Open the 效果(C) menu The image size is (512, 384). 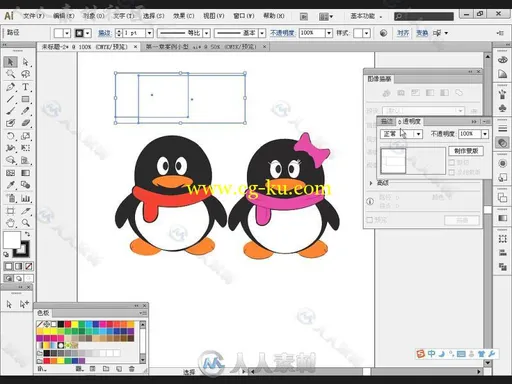click(x=183, y=16)
